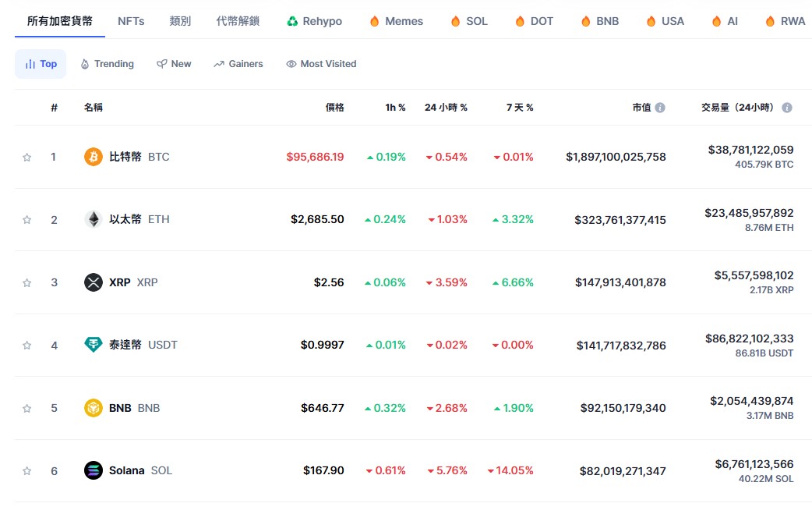Click the BNB logo icon
Image resolution: width=812 pixels, height=507 pixels.
tap(94, 408)
